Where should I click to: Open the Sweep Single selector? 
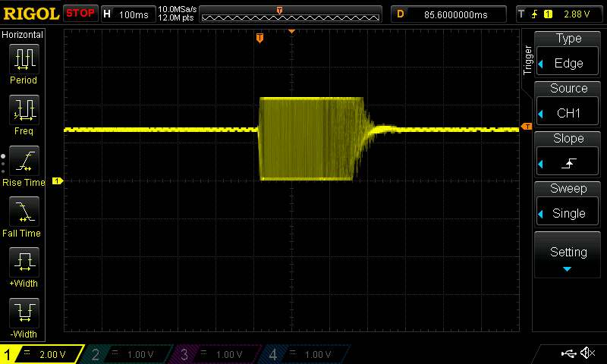(568, 213)
